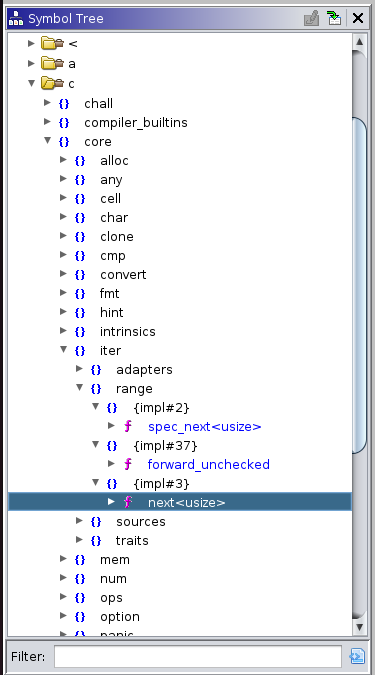This screenshot has height=675, width=375.
Task: Click the folder icon of the '<' group
Action: (53, 43)
